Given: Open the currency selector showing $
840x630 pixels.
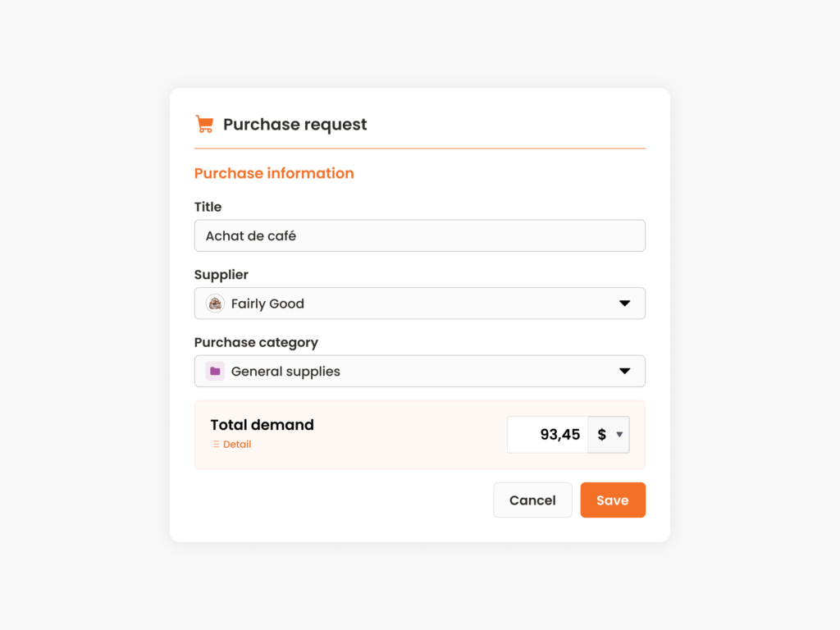Looking at the screenshot, I should pyautogui.click(x=609, y=434).
